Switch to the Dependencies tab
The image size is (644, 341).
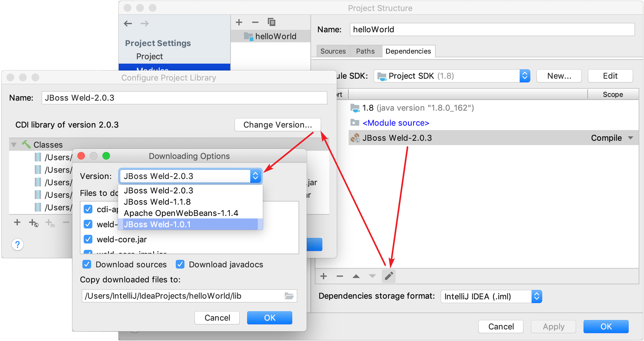408,51
